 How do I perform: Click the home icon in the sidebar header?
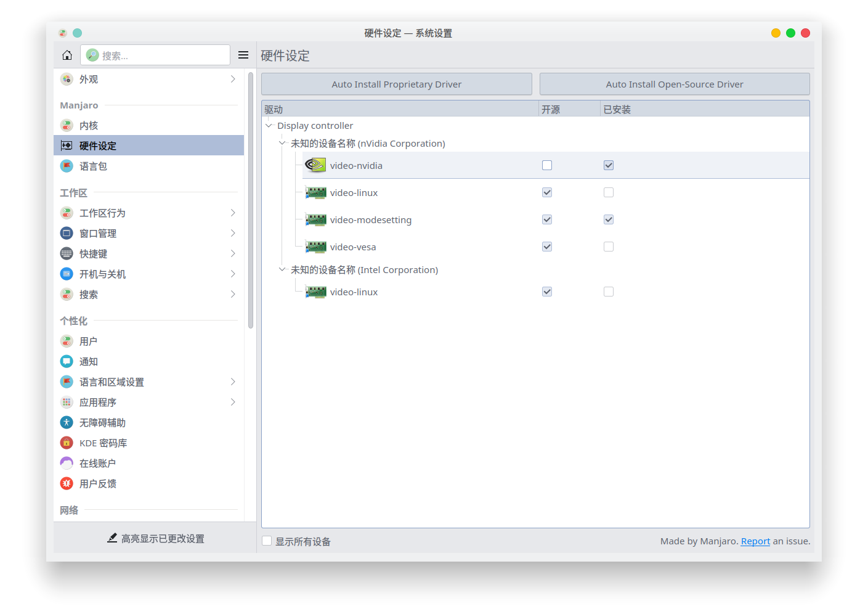click(x=67, y=55)
